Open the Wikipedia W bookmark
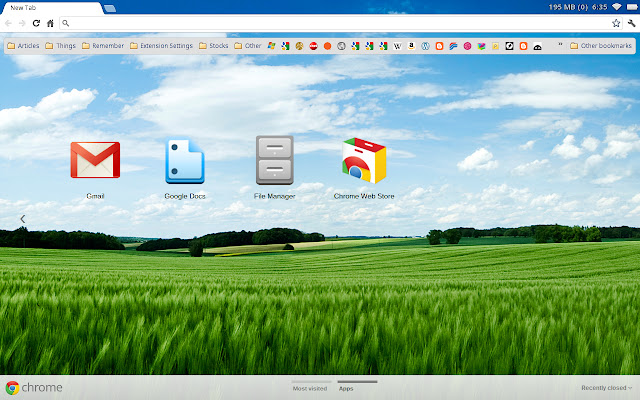Screen dimensions: 640x400 (x=397, y=46)
